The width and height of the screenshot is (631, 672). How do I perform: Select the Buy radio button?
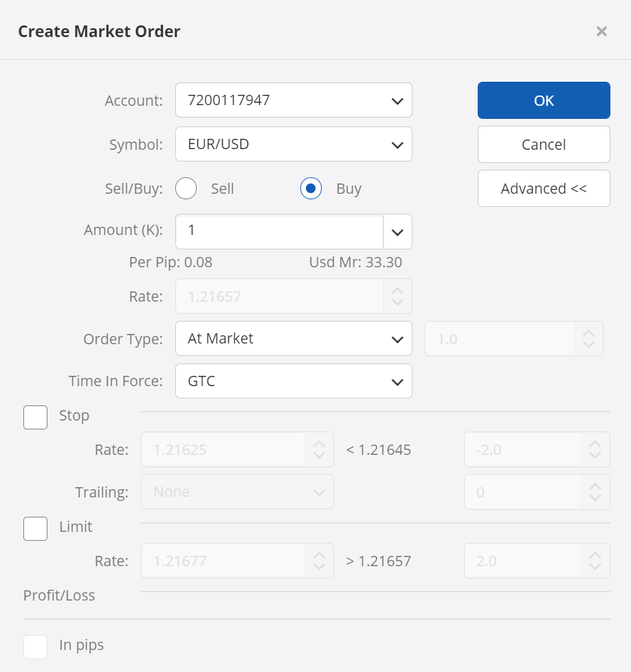tap(311, 188)
